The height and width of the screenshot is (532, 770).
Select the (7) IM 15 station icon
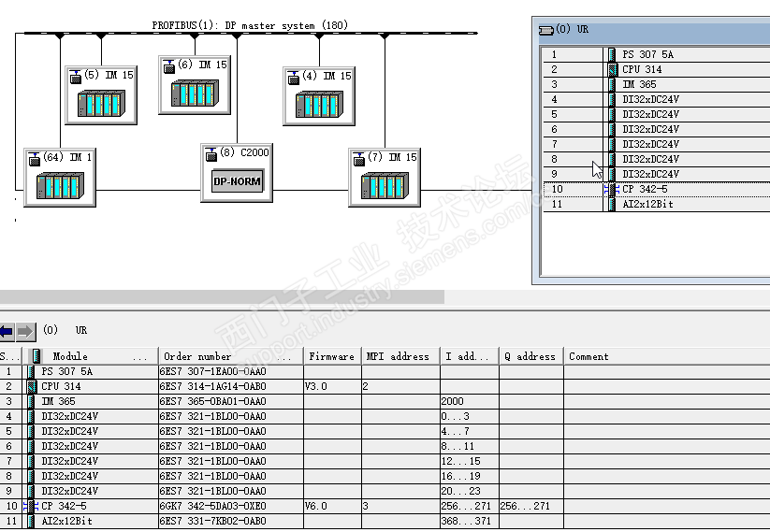[x=385, y=177]
